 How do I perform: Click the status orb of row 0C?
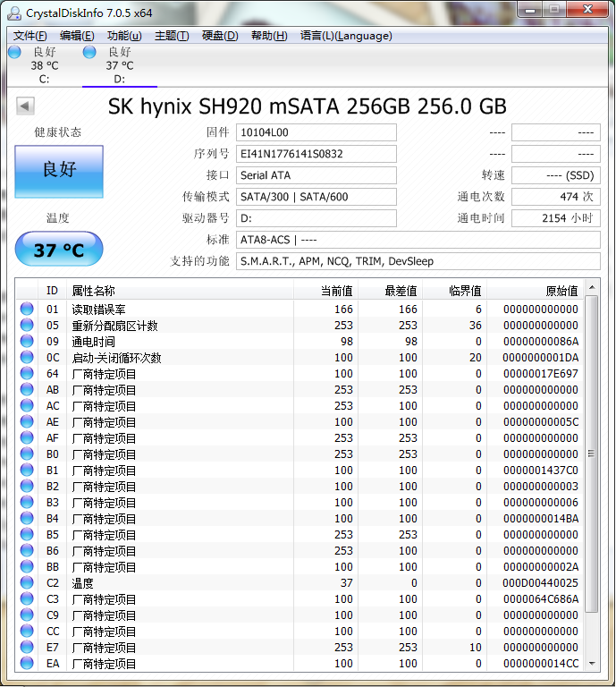[27, 357]
